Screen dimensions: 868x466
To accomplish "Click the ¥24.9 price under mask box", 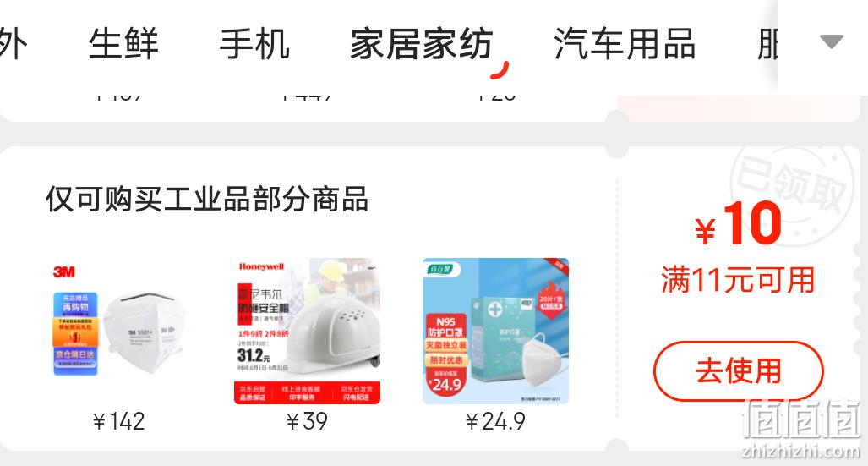I will coord(495,422).
